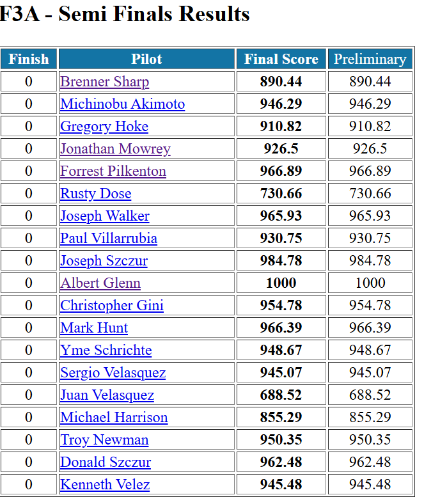Screen dimensions: 424x504
Task: Select the Michael Harrison link
Action: [114, 418]
